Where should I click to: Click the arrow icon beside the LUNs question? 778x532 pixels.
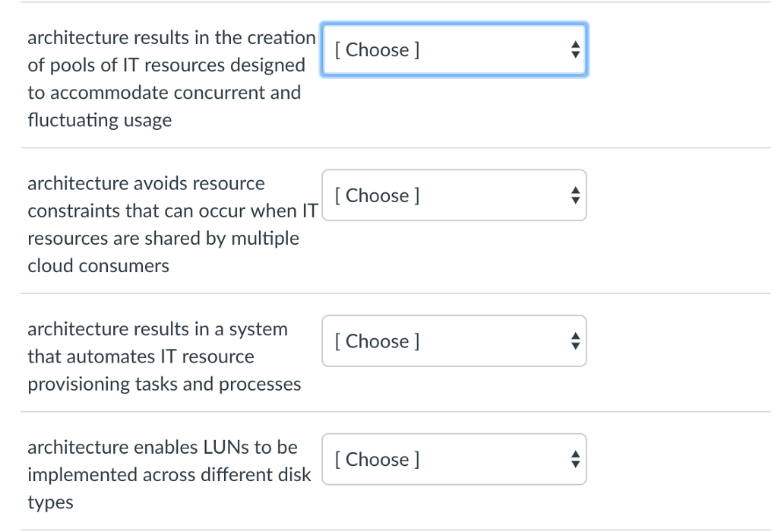coord(574,460)
